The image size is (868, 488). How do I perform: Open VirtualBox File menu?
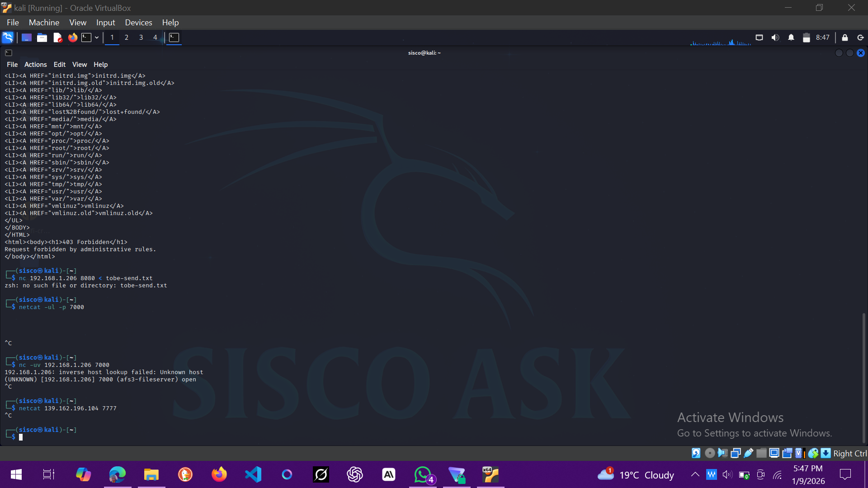[x=13, y=23]
